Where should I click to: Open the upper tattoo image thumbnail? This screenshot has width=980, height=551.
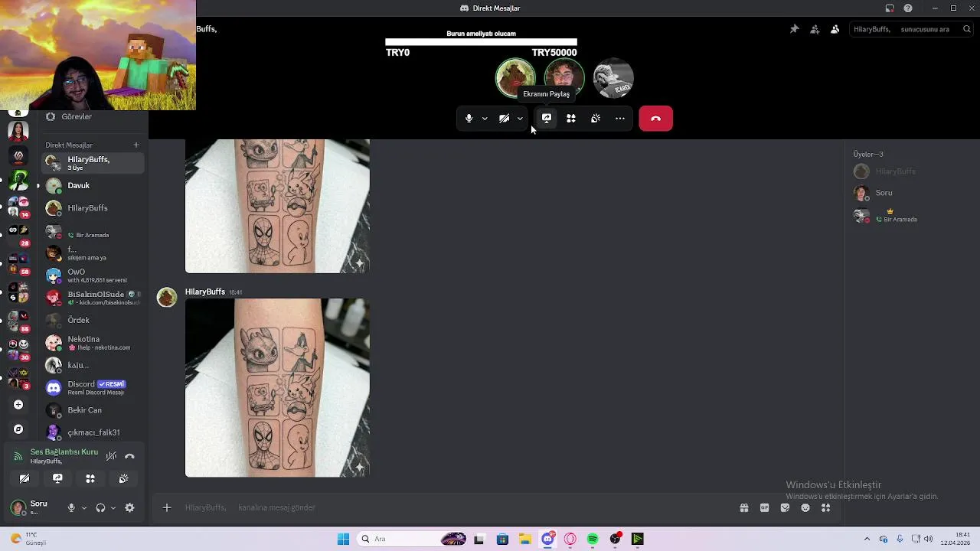(277, 206)
